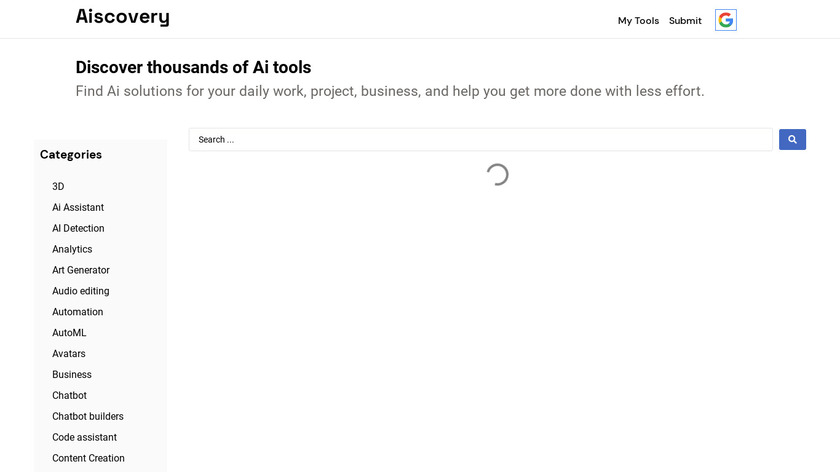Click the Google sign-in icon

tap(726, 20)
